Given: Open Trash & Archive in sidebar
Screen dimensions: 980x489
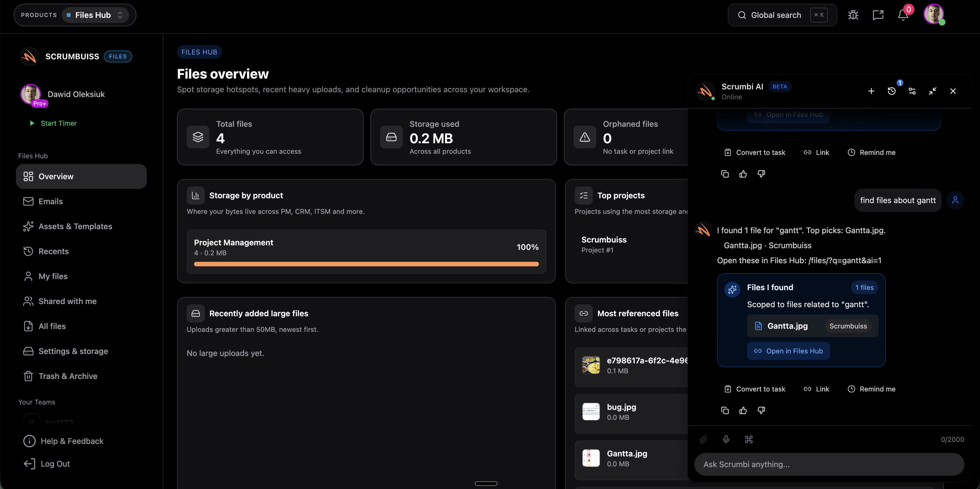Looking at the screenshot, I should pyautogui.click(x=68, y=376).
